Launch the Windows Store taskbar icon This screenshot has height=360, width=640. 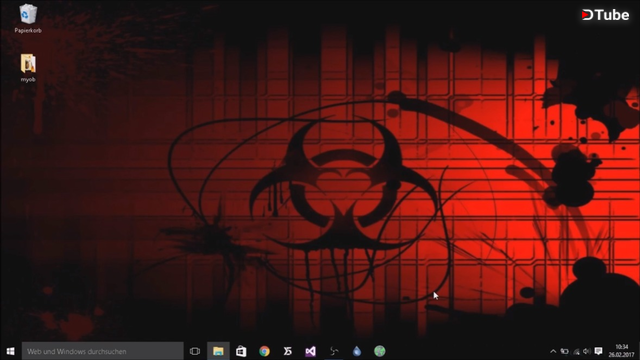tap(241, 351)
